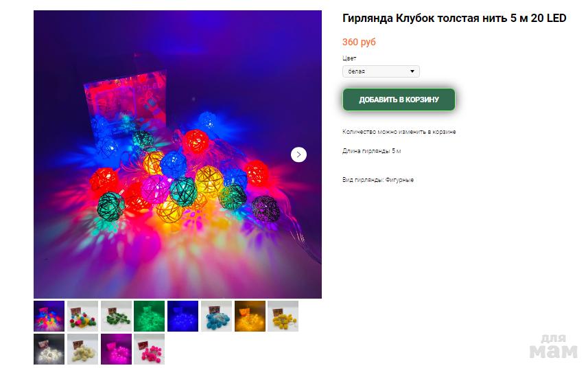Select the multicolor unlit garland thumbnail
Viewport: 588px width, 368px height.
82,316
